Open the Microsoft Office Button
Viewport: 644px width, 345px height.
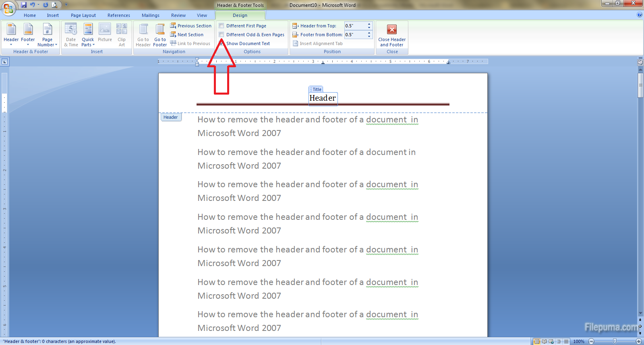coord(8,8)
